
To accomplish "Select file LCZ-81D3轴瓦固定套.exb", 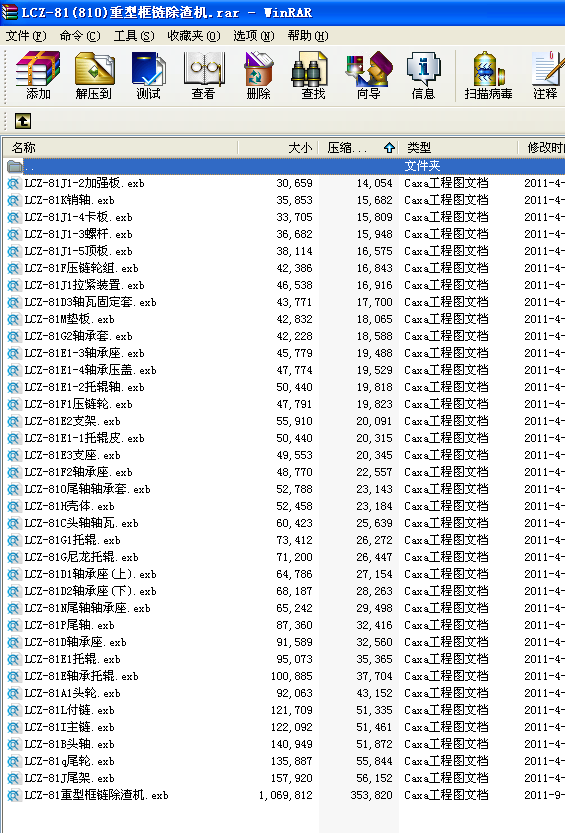I will coord(90,302).
